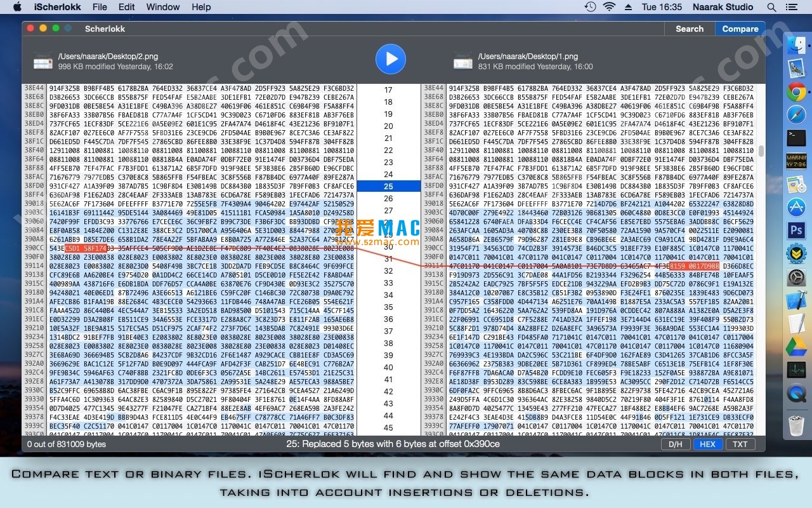Image resolution: width=812 pixels, height=508 pixels.
Task: Click the Naarak Studio user name
Action: click(x=724, y=7)
